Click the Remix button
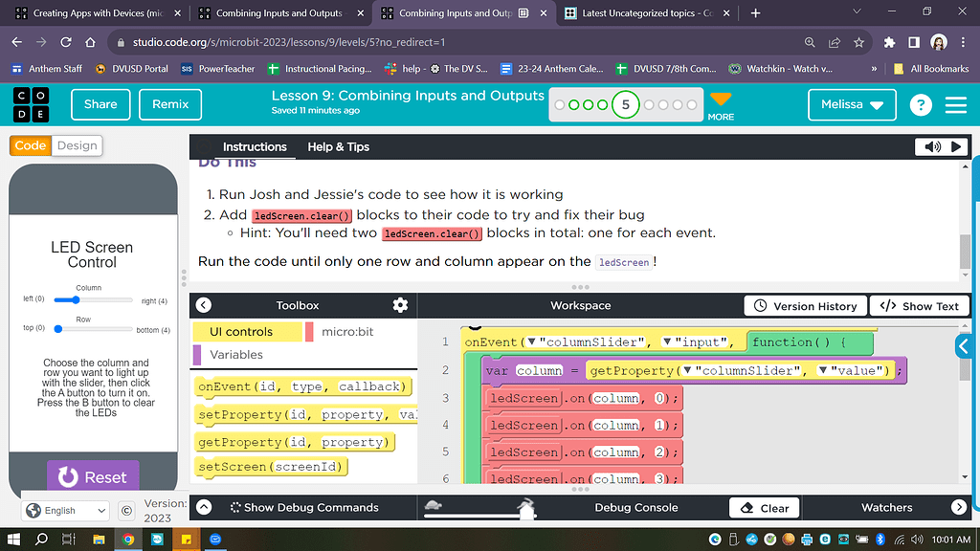Viewport: 980px width, 551px height. [x=170, y=105]
